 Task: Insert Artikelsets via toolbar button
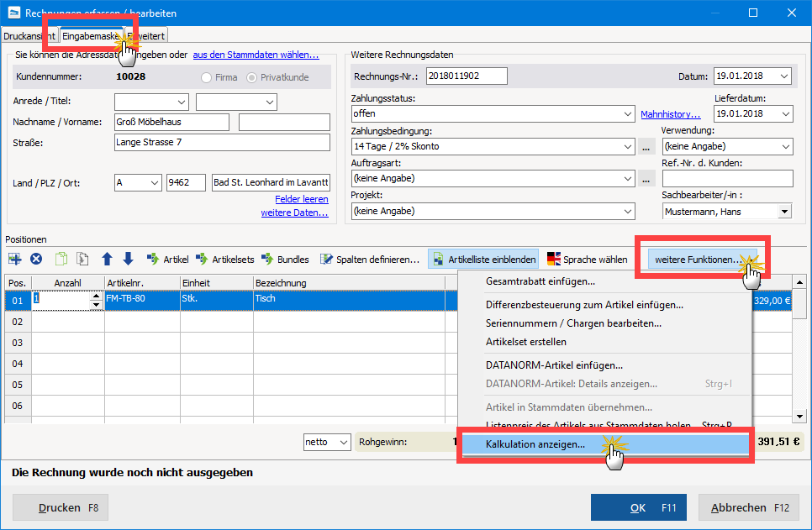click(x=225, y=260)
